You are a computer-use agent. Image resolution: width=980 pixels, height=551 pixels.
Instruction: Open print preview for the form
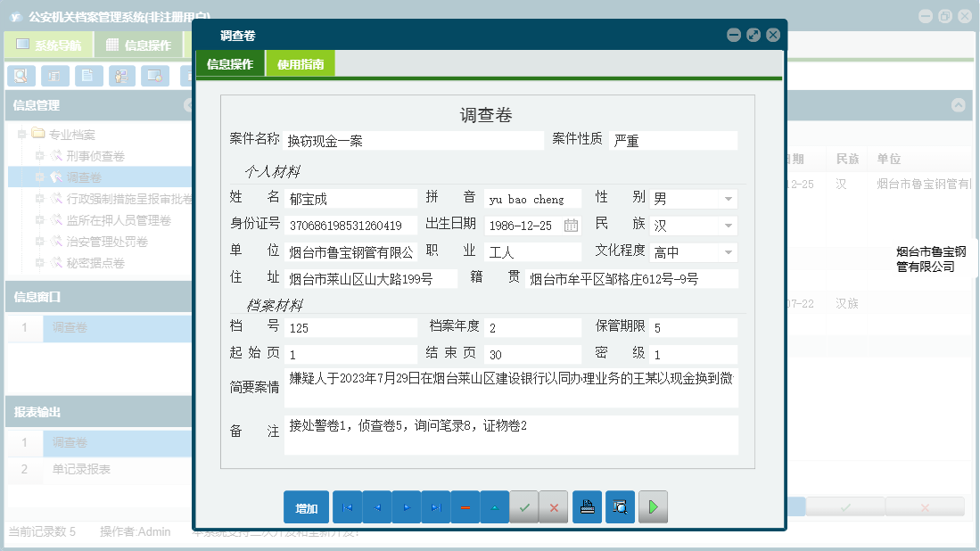(620, 506)
